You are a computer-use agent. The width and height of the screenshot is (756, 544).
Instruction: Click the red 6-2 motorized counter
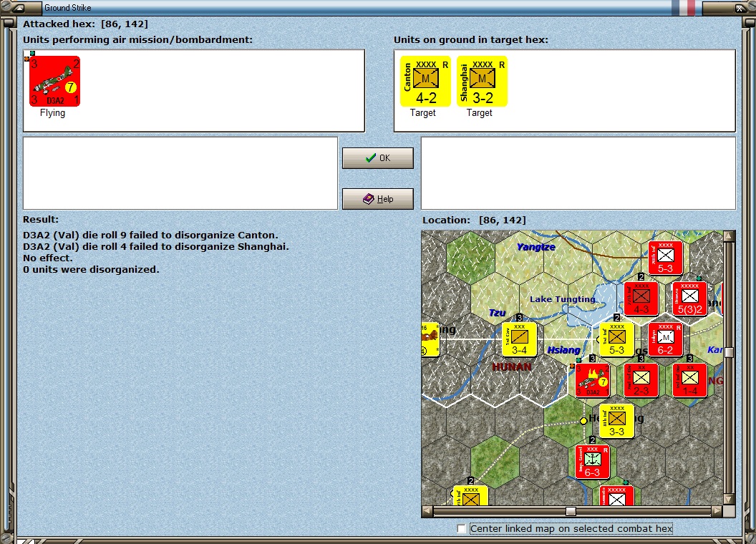coord(665,339)
